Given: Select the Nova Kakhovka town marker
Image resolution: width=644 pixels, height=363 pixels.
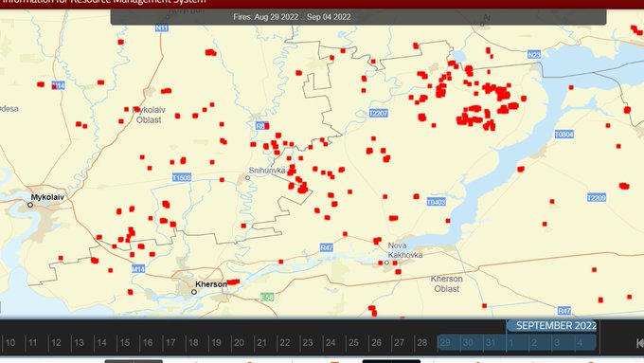Looking at the screenshot, I should click(386, 263).
